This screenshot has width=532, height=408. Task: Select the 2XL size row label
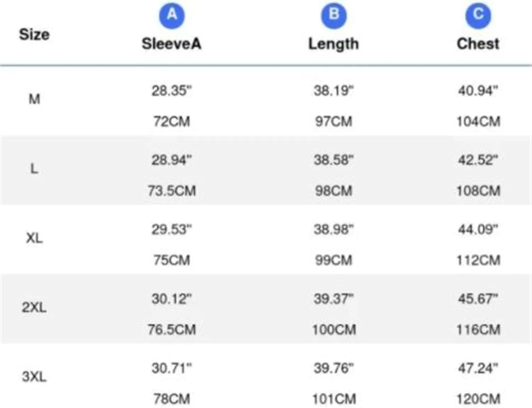[x=34, y=307]
